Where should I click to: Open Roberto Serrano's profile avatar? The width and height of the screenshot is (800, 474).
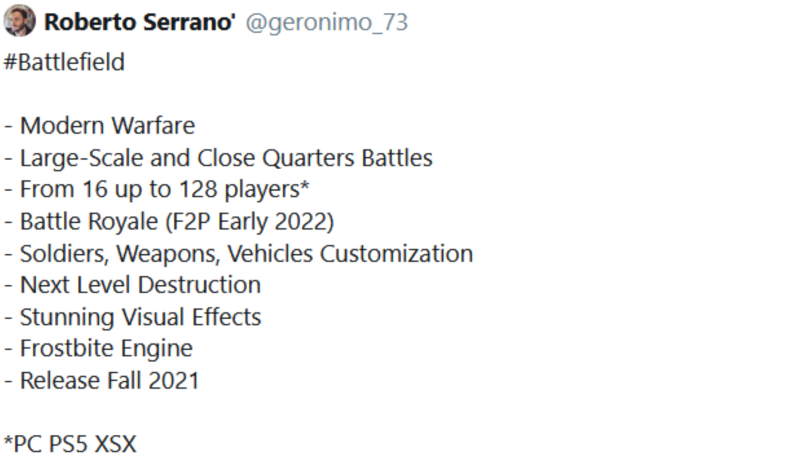19,21
